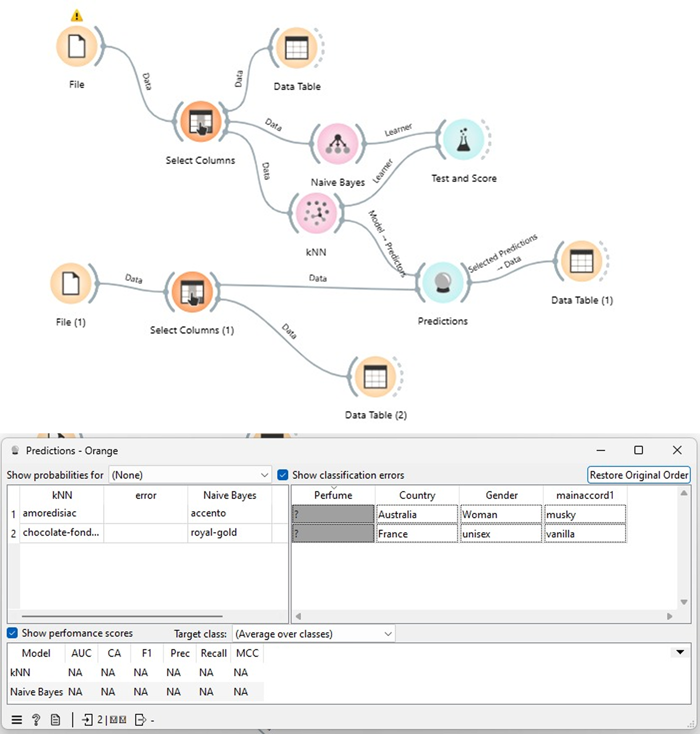Viewport: 700px width, 734px height.
Task: Select the vanilla mainaccord1 cell
Action: point(585,534)
